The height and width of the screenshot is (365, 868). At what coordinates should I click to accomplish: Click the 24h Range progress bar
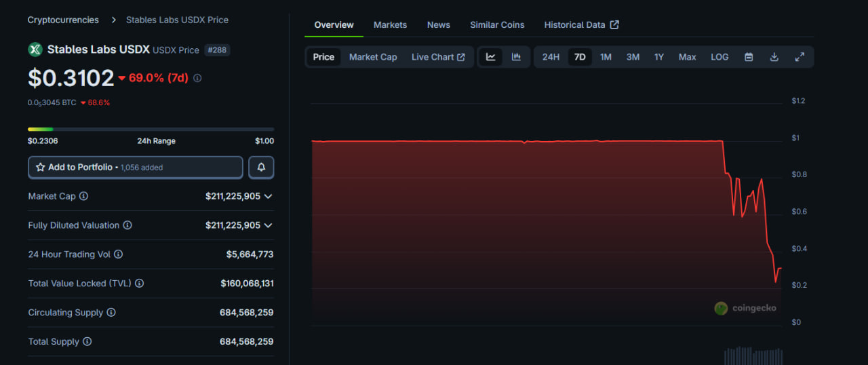(151, 129)
